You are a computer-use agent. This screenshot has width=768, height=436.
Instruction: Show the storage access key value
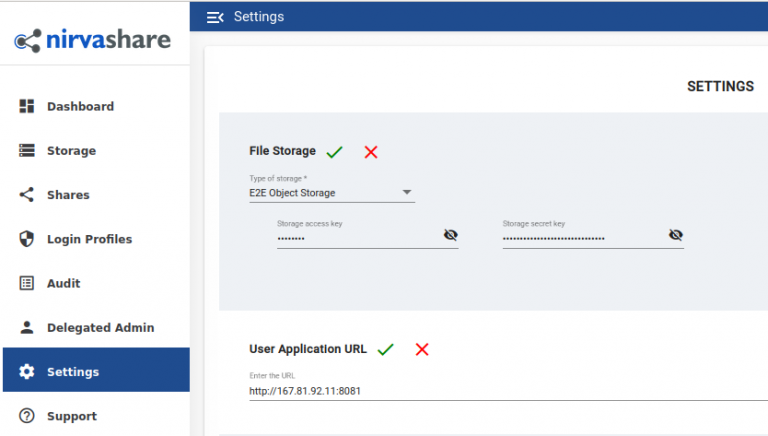[451, 235]
